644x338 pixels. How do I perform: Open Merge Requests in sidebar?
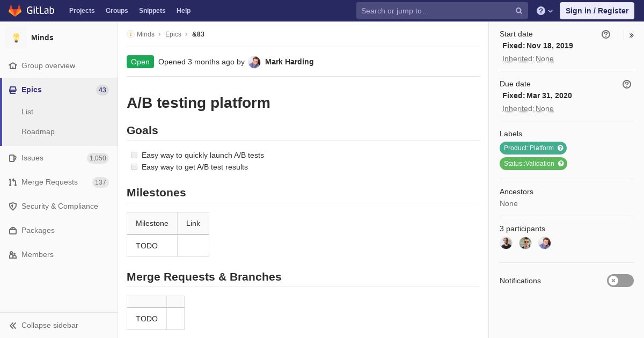49,182
